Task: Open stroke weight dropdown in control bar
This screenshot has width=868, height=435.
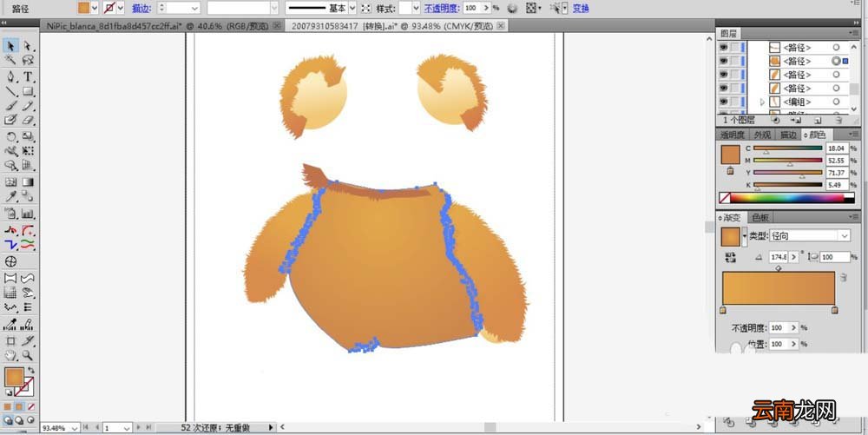Action: 194,8
